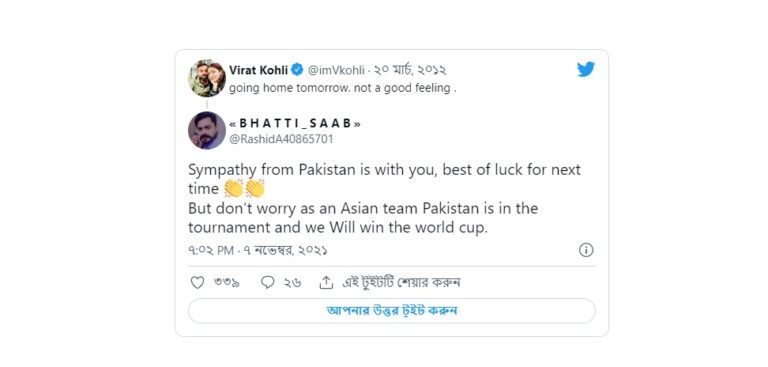Screen dimensions: 768x367
Task: Click the @RashidA40865701 handle
Action: [281, 139]
